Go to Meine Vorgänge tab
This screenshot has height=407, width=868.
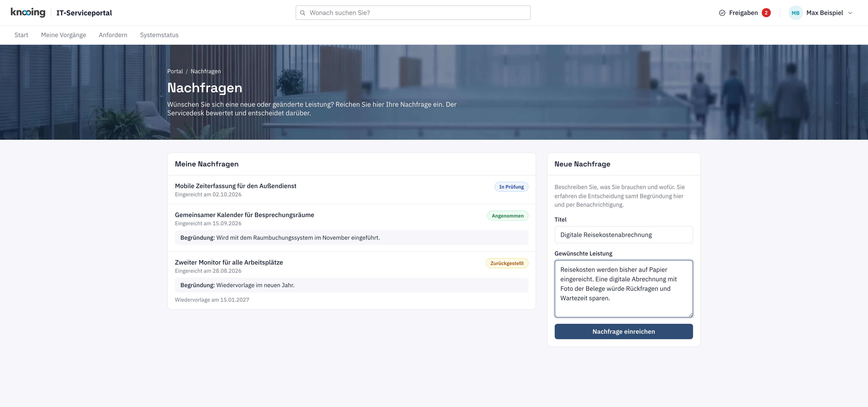63,35
